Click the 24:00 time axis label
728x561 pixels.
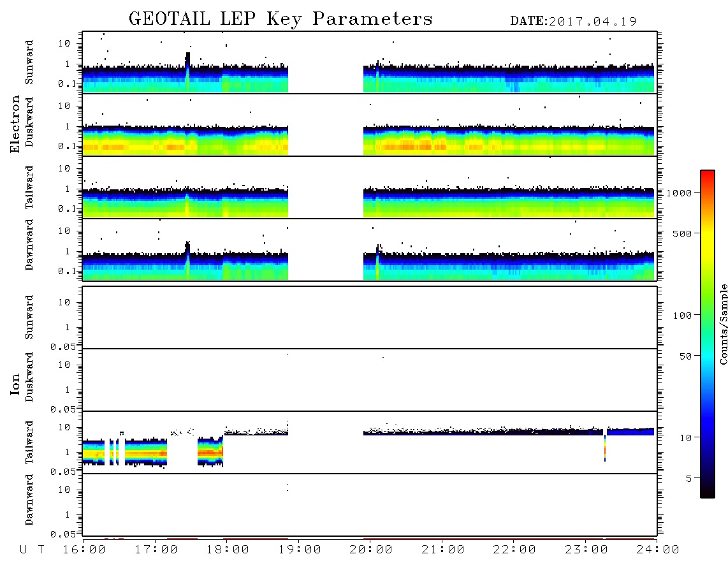point(658,550)
